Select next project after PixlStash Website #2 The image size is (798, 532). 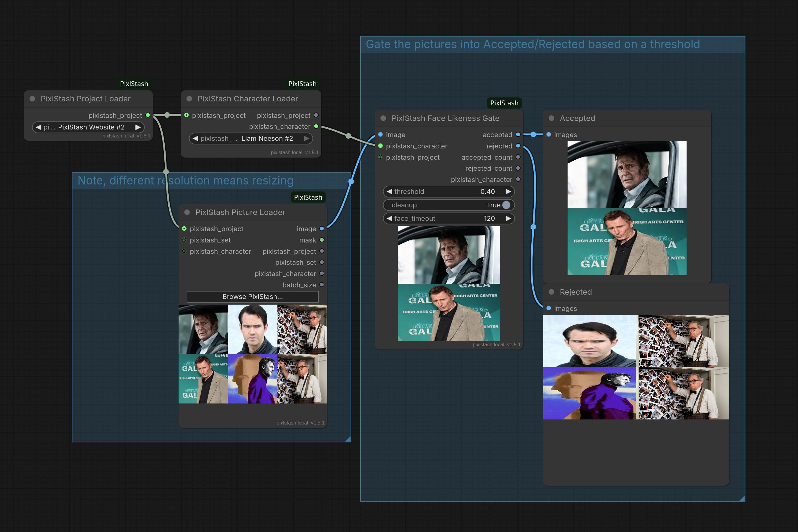(x=138, y=127)
